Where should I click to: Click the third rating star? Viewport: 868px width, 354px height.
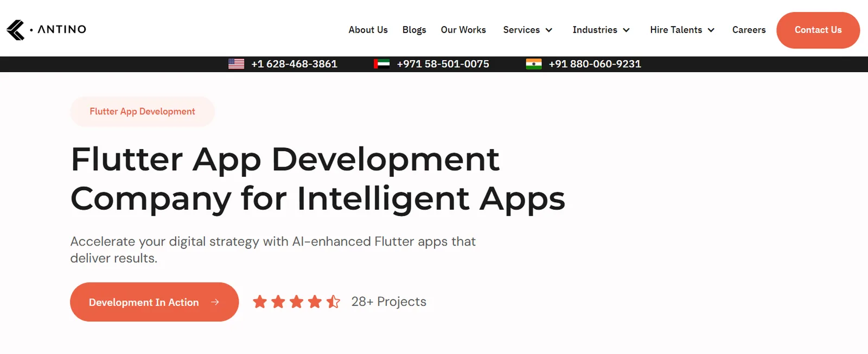point(296,301)
